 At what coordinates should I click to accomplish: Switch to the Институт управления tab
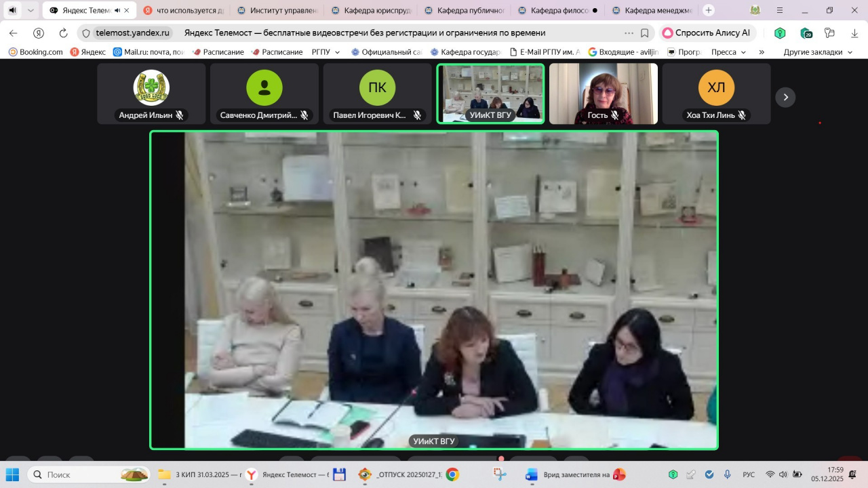point(278,11)
